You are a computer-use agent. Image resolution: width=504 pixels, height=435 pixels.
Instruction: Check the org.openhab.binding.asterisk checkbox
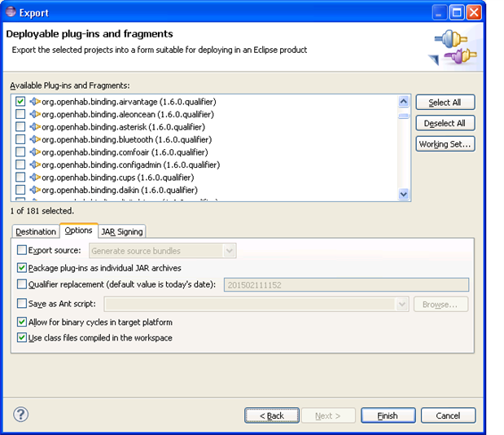20,127
